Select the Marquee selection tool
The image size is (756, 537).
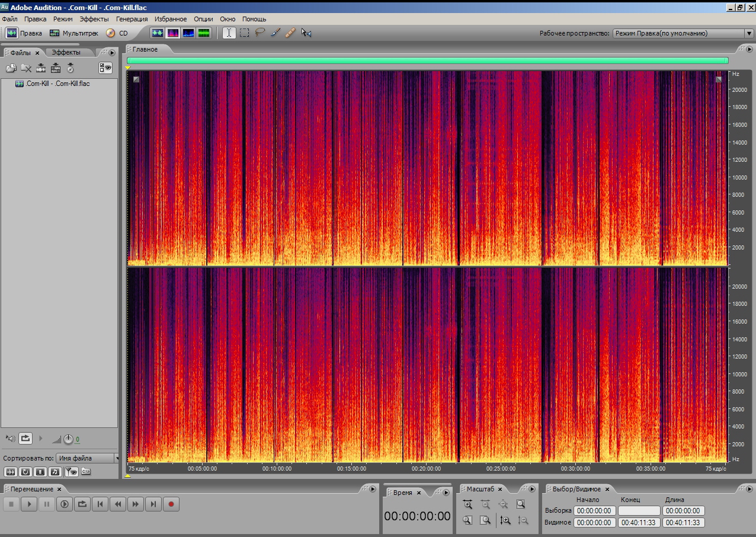[x=244, y=33]
